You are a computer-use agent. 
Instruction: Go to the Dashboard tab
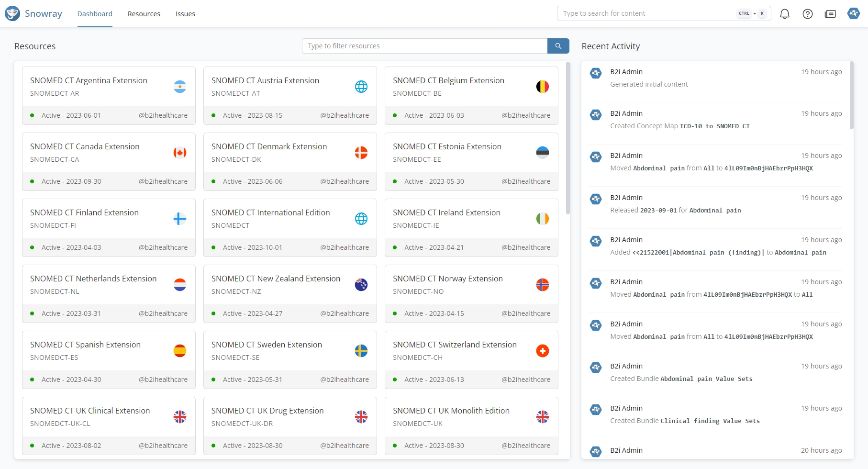(95, 14)
